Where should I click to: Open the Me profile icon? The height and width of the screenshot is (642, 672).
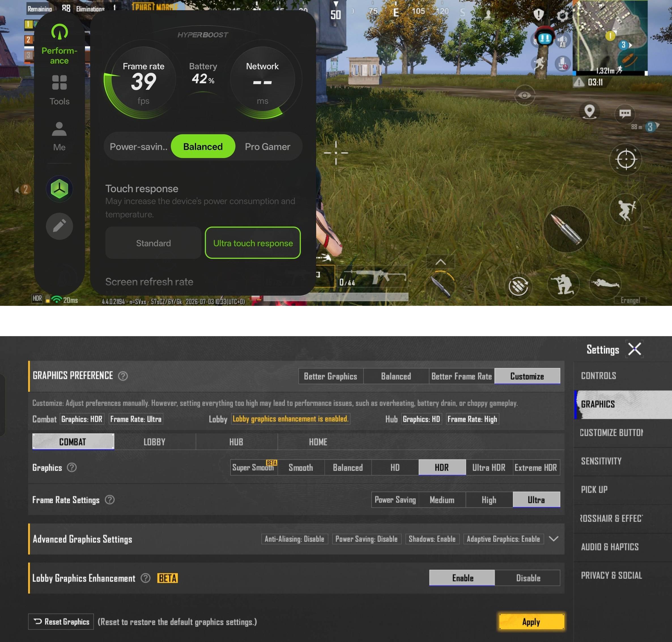coord(59,129)
